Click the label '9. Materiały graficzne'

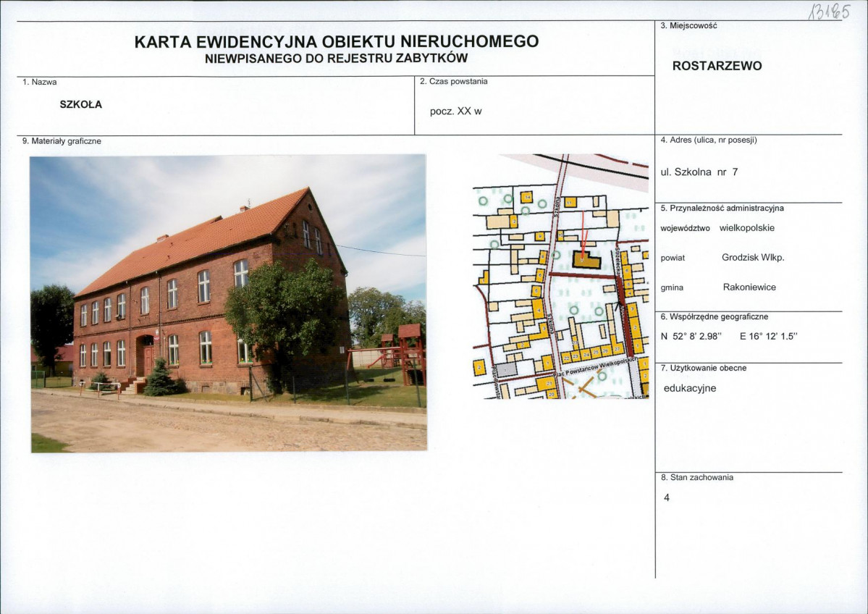pos(62,141)
